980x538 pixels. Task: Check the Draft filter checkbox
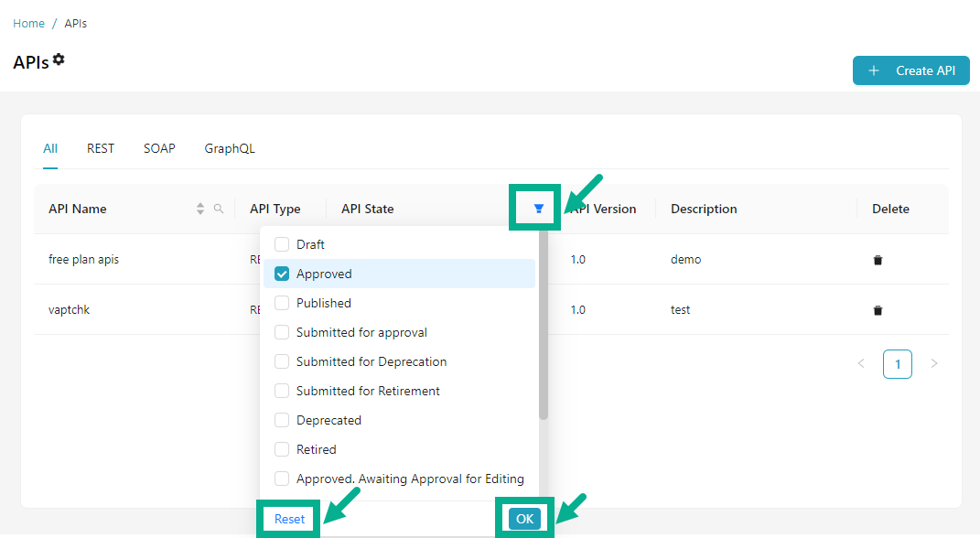[282, 244]
